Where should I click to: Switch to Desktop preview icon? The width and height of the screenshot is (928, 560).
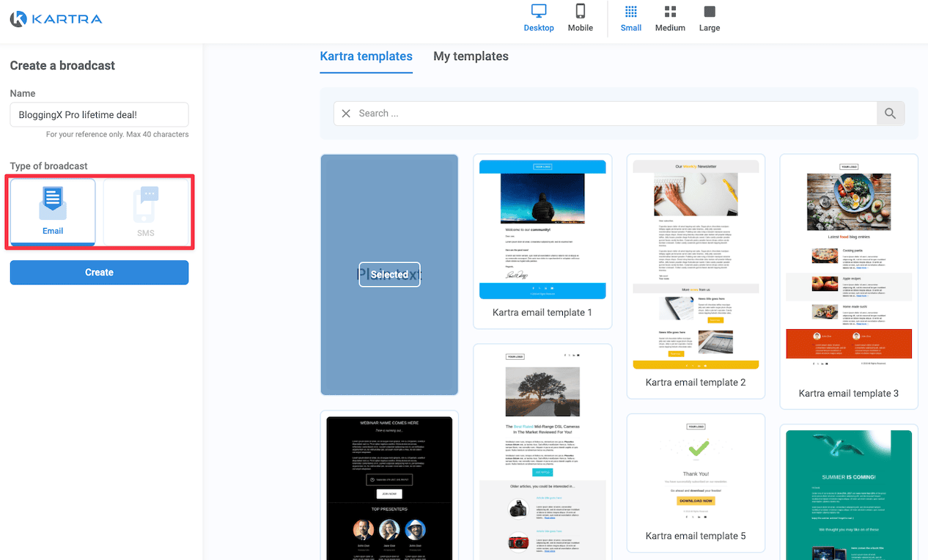(x=539, y=12)
